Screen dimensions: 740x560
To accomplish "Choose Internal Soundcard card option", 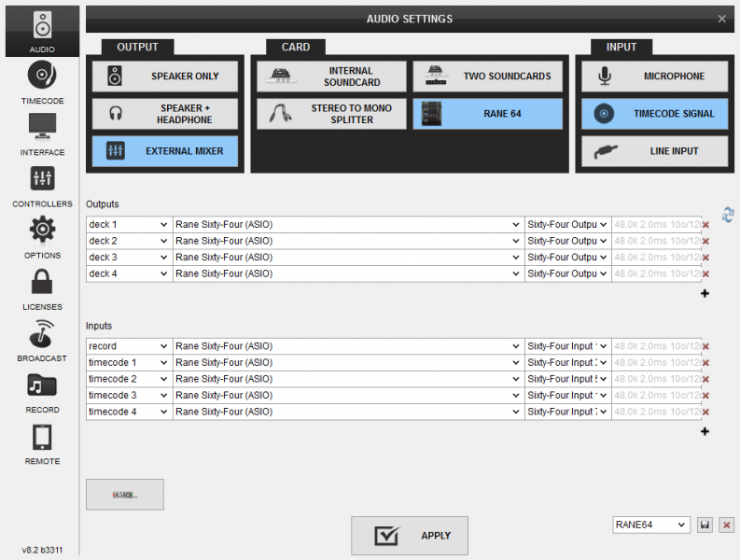I will pyautogui.click(x=331, y=76).
